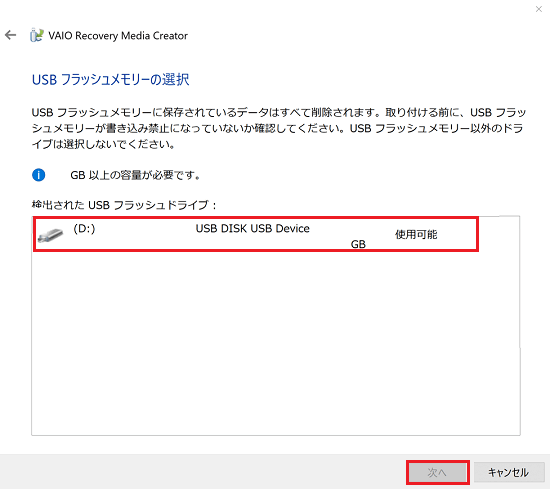Screen dimensions: 550x489
Task: Click the "使用可能" status text
Action: click(416, 234)
